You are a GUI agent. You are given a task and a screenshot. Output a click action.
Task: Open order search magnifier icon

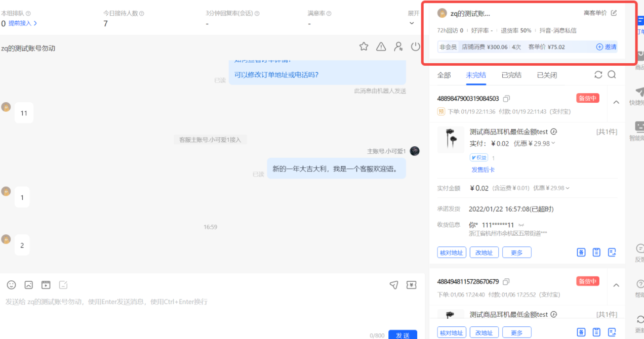(x=612, y=75)
